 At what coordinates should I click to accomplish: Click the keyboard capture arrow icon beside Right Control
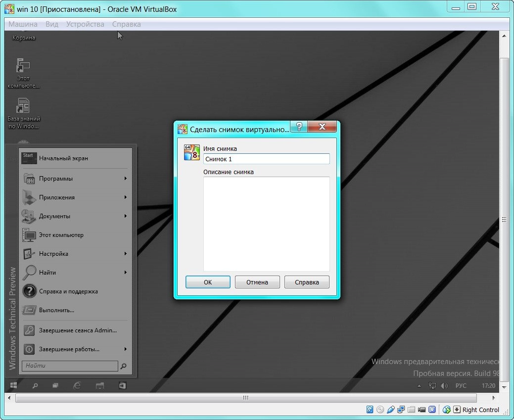[457, 410]
